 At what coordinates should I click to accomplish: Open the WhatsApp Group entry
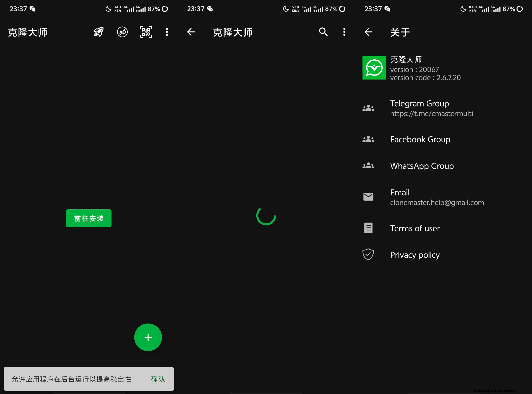coord(422,166)
